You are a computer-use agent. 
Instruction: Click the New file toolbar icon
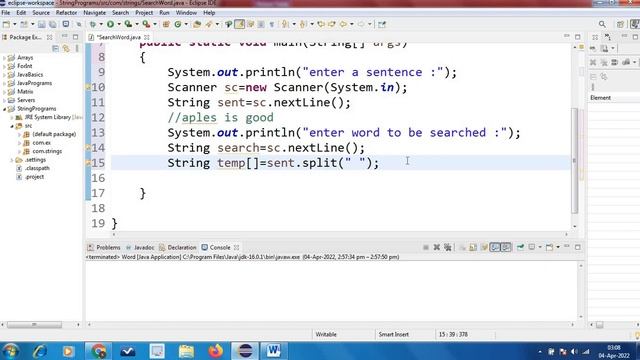[x=7, y=24]
